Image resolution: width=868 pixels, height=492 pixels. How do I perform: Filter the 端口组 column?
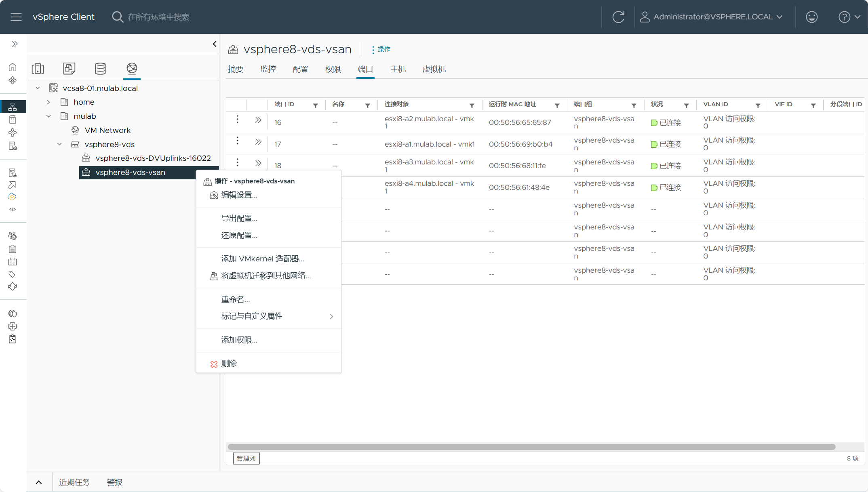(x=634, y=105)
